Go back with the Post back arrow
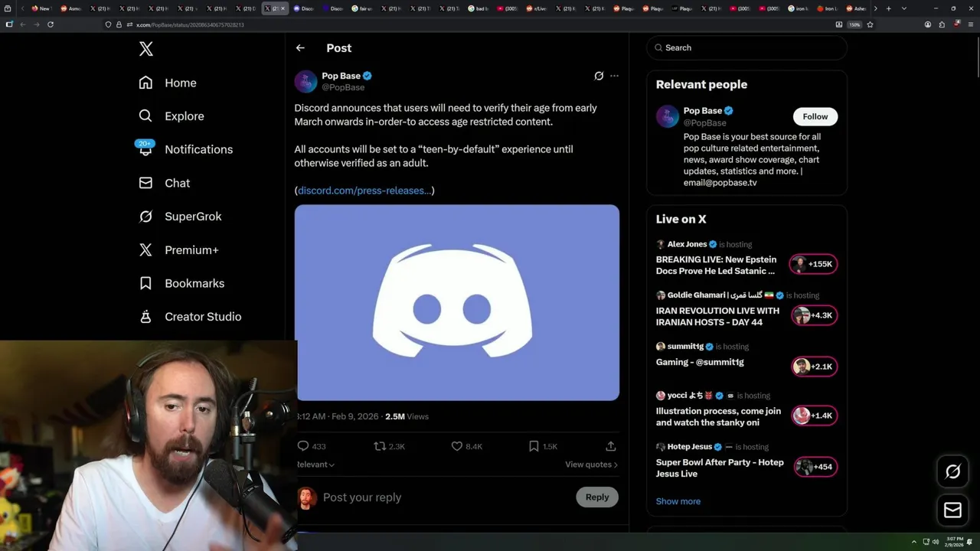The image size is (980, 551). coord(300,47)
